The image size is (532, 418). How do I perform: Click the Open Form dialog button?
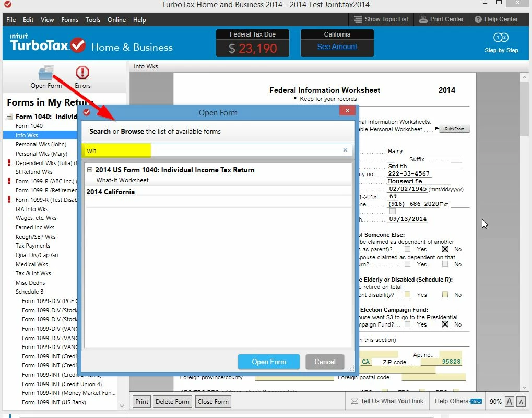click(x=269, y=362)
